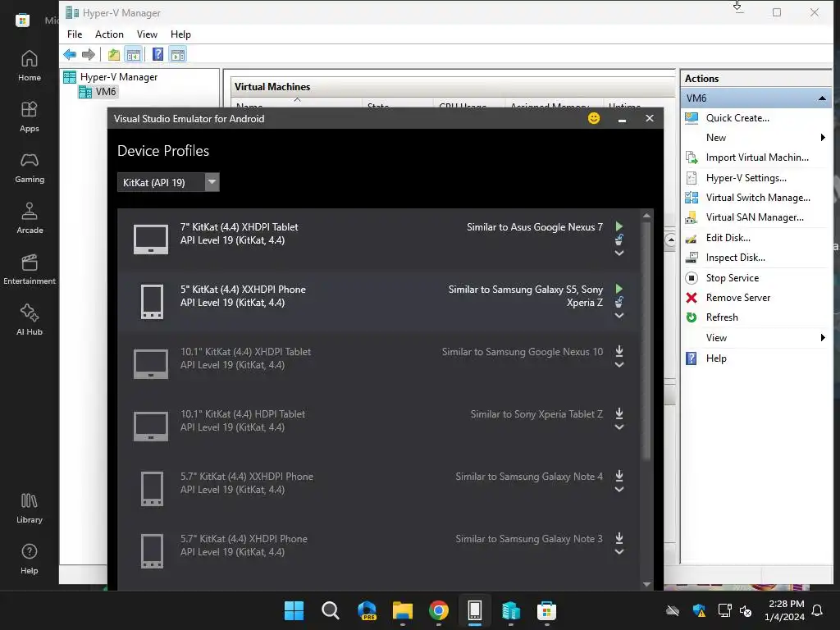Viewport: 840px width, 630px height.
Task: Open File menu in Hyper-V Manager
Action: (x=75, y=34)
